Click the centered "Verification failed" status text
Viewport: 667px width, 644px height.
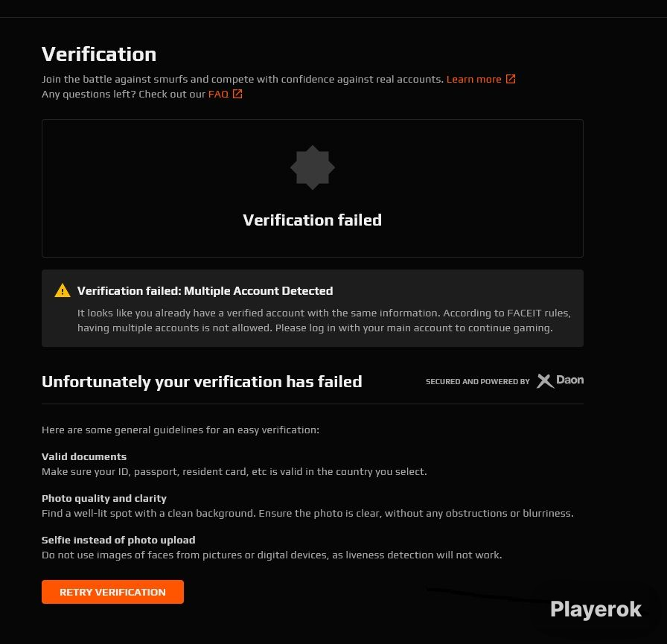pos(312,220)
